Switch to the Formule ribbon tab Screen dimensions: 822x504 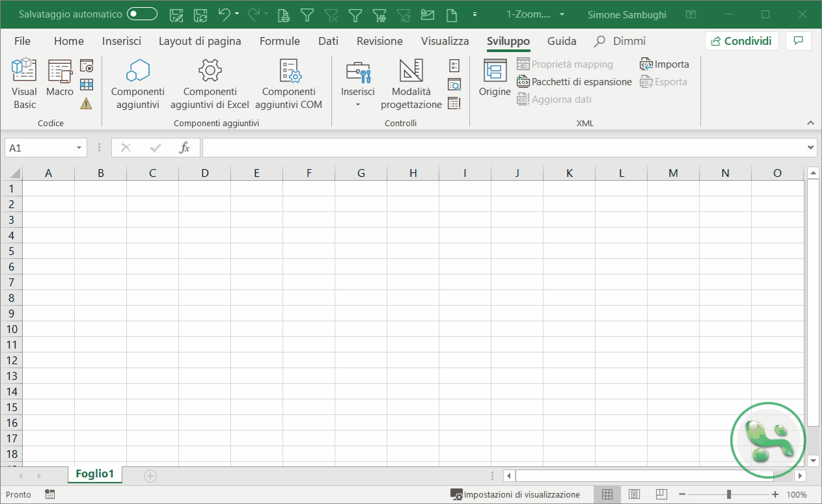[x=279, y=40]
